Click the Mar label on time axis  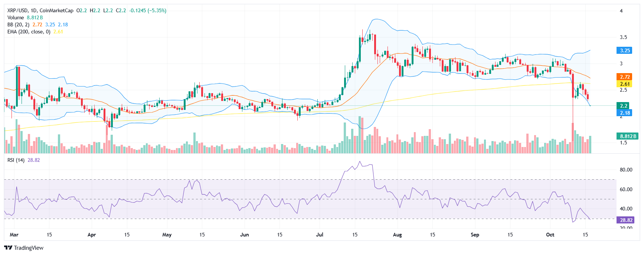click(14, 235)
